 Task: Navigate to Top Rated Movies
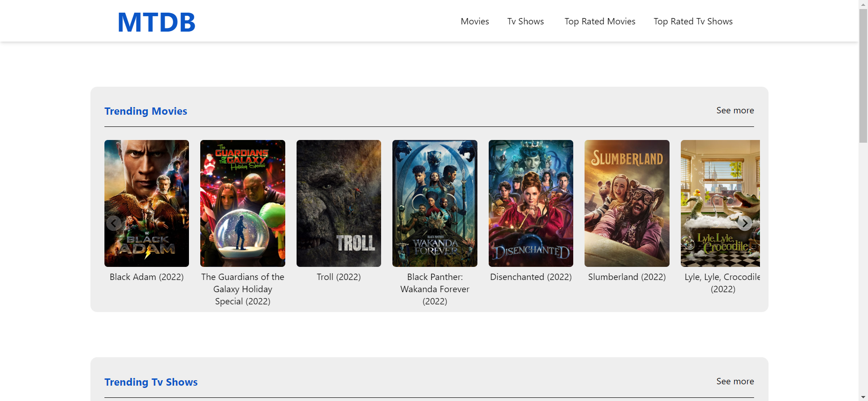(599, 21)
